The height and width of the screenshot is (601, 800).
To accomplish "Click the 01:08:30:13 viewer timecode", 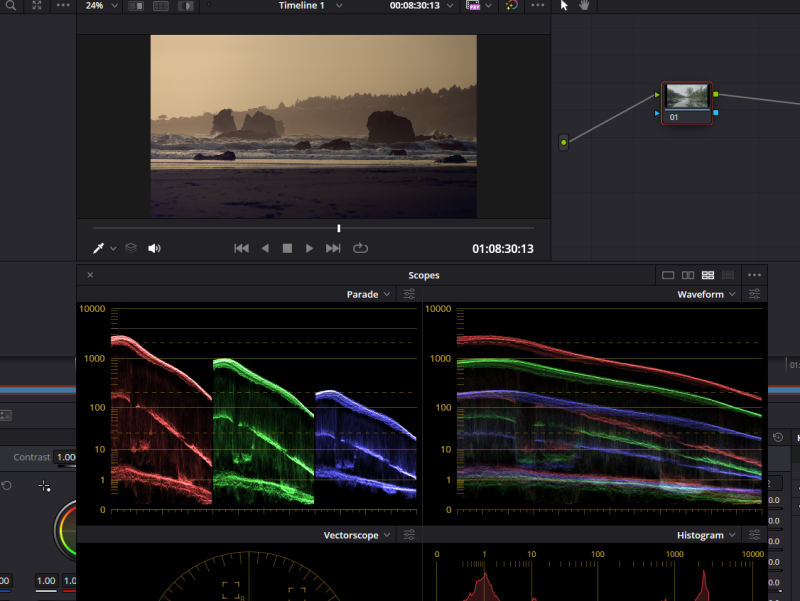I will pyautogui.click(x=503, y=249).
